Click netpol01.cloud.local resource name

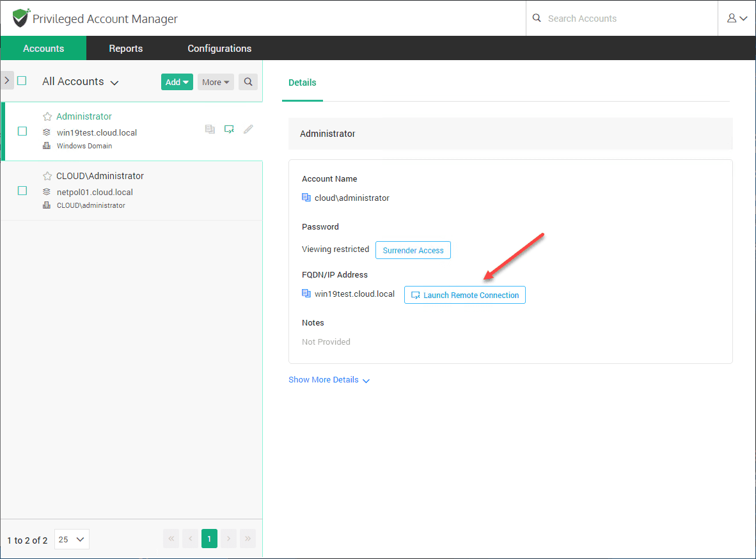95,192
